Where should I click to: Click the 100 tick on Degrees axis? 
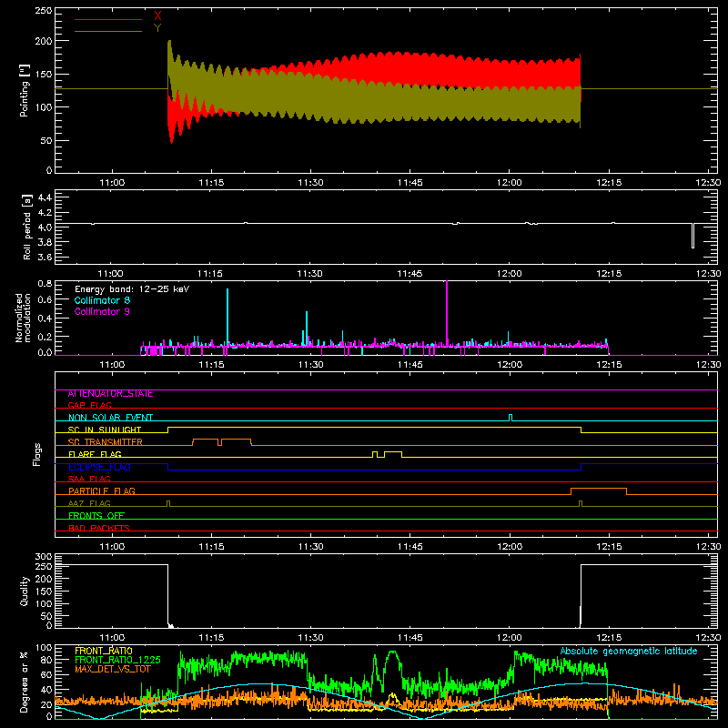click(44, 648)
